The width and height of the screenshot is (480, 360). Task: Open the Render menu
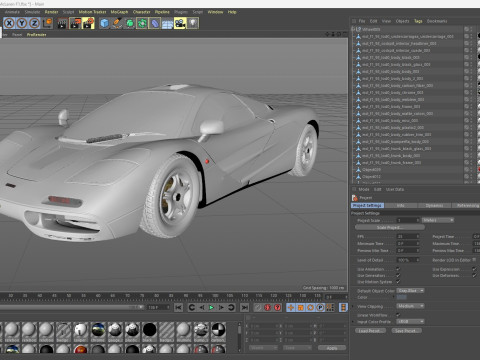pyautogui.click(x=51, y=12)
